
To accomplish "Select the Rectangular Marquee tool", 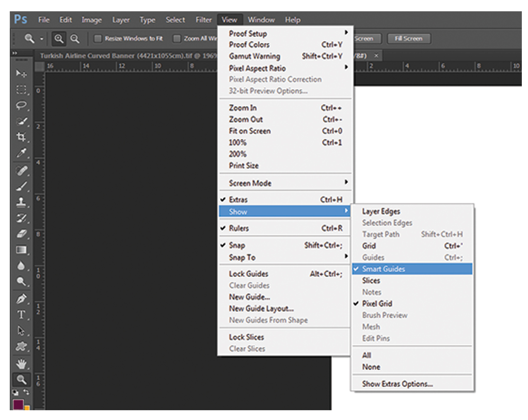I will pyautogui.click(x=21, y=90).
